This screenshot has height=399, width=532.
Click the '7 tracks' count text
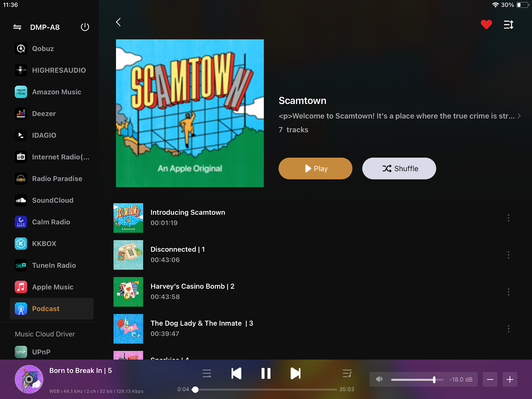click(x=293, y=130)
